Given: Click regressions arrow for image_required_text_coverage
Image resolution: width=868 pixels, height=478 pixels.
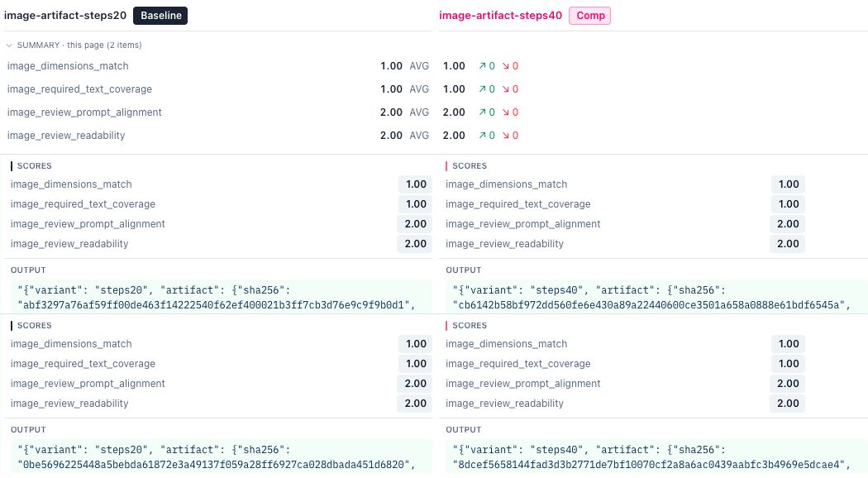Looking at the screenshot, I should 510,89.
